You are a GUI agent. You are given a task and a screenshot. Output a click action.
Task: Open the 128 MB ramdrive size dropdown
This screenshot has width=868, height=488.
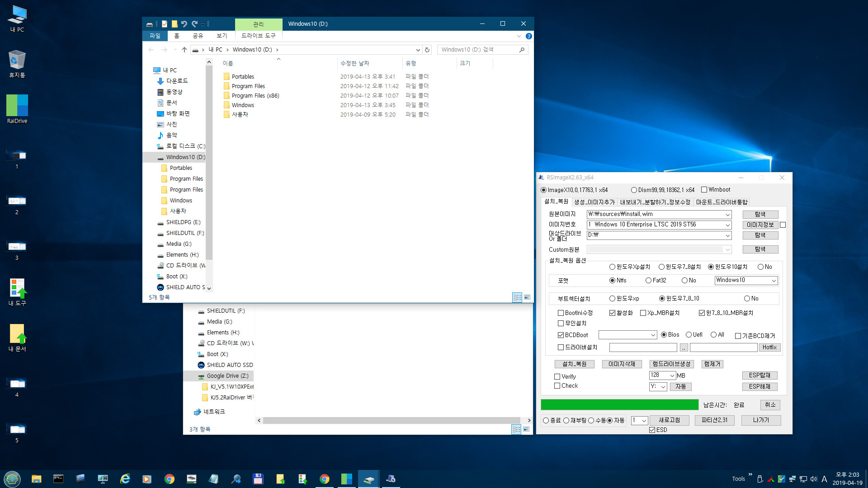tap(672, 376)
